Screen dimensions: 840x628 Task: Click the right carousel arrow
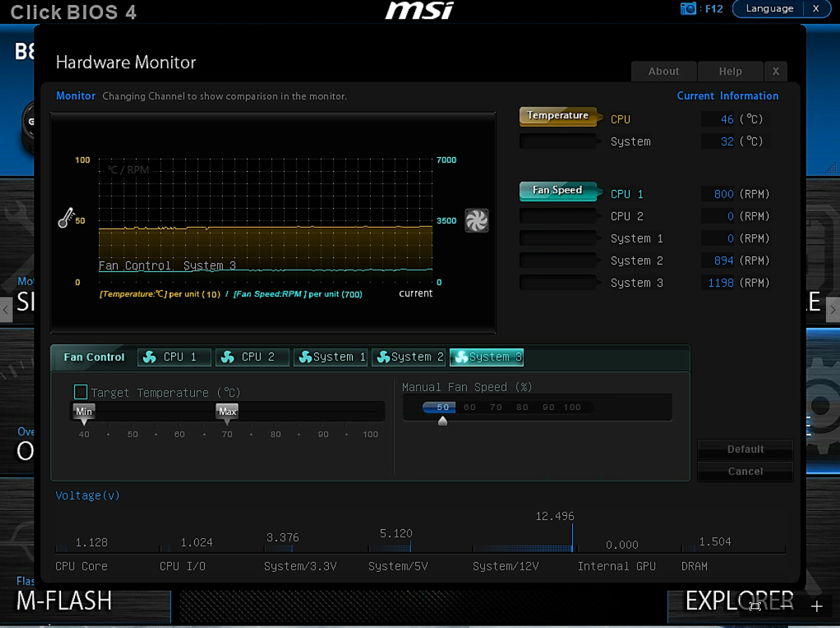(x=833, y=310)
